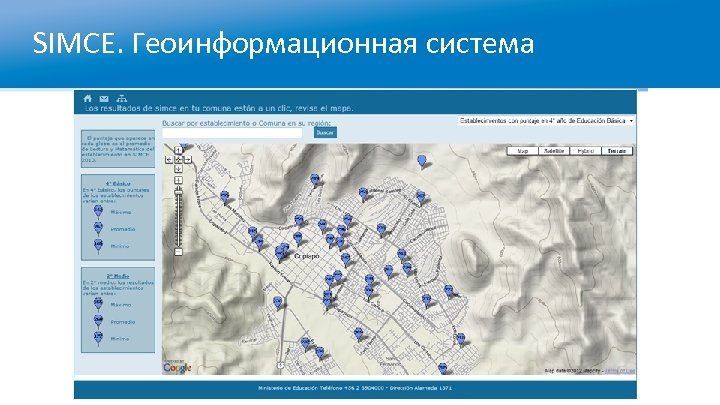Click the center map control between the arrows

178,159
